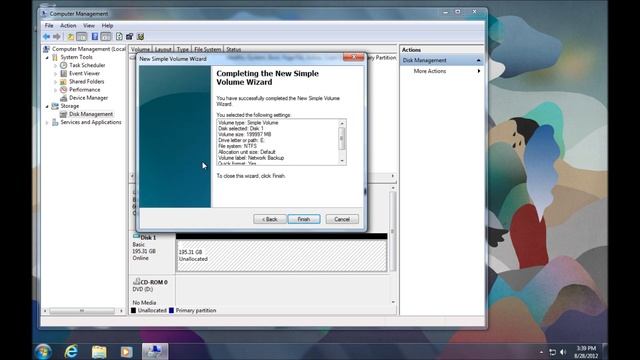Screen dimensions: 640x360
Task: Toggle the Show/Hide Console Tree icon
Action: click(x=82, y=37)
